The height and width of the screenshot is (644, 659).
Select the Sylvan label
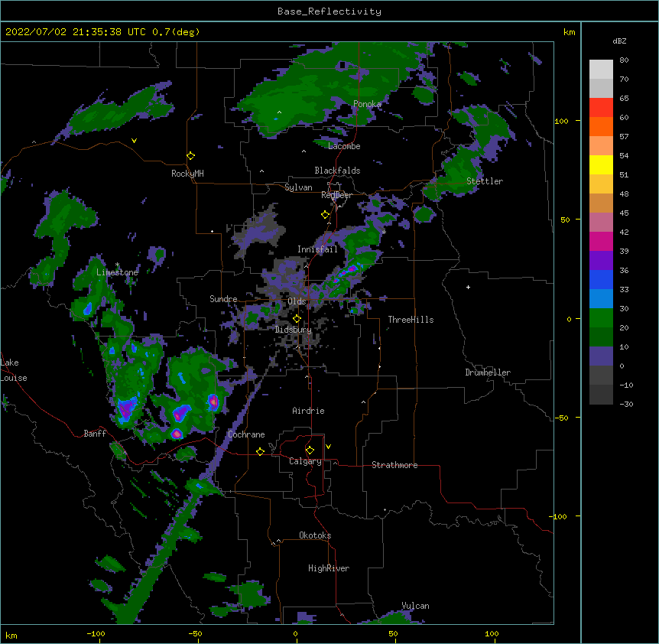pyautogui.click(x=298, y=187)
